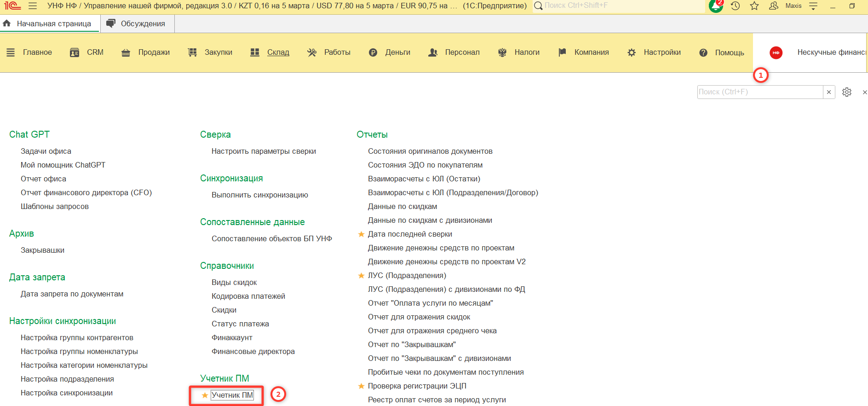Viewport: 868px width, 406px height.
Task: Open Настроить параметры сверки link
Action: 264,151
